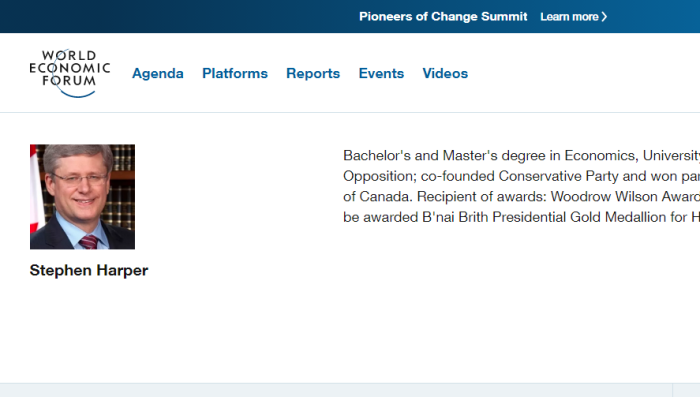
Task: Select Reports in the navigation bar
Action: 313,73
